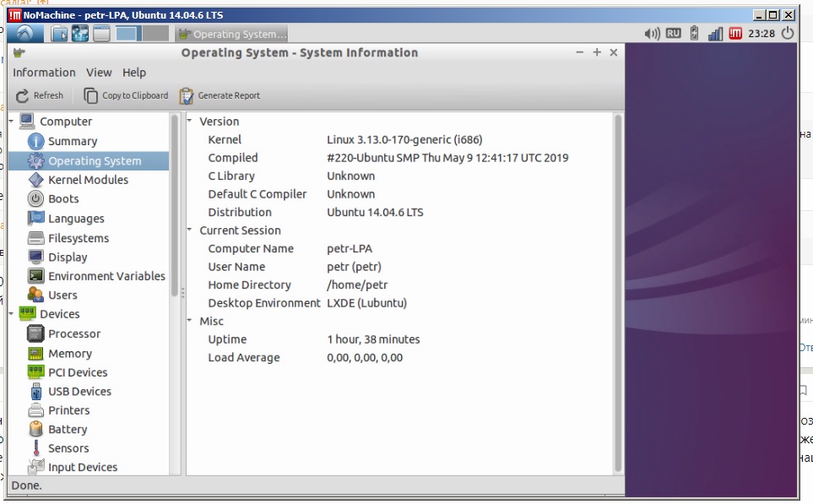The height and width of the screenshot is (504, 813).
Task: Open the Help menu
Action: point(134,73)
